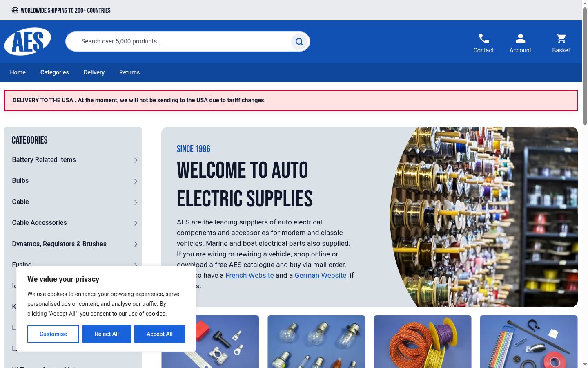Expand Battery Related Items chevron
Viewport: 588px width, 368px height.
point(136,160)
